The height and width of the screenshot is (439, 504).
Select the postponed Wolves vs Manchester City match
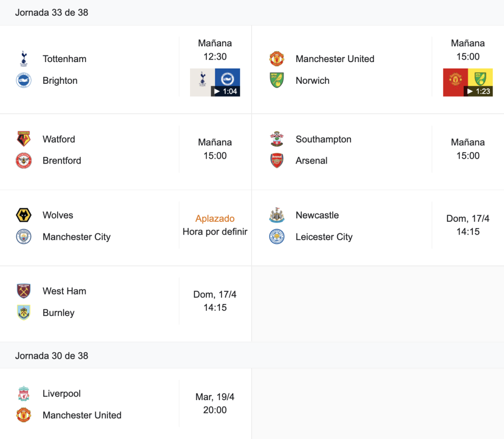coord(126,228)
